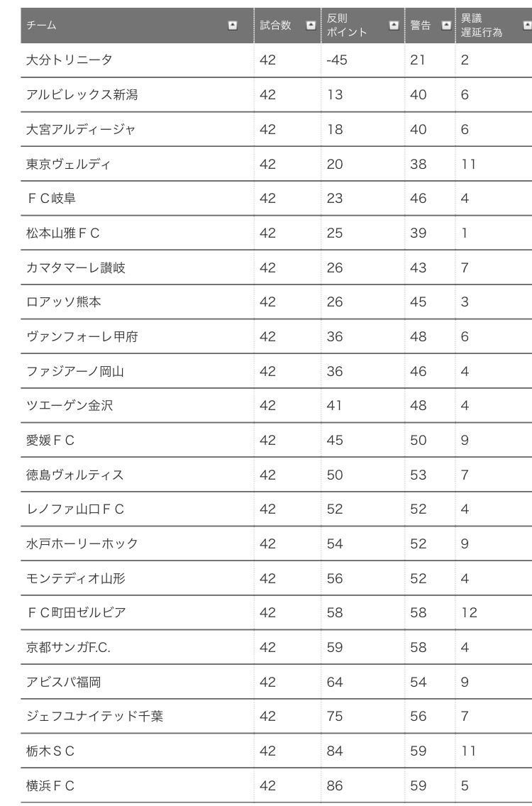This screenshot has width=532, height=806.
Task: Click 徳島ヴォルティス team name
Action: coord(75,475)
